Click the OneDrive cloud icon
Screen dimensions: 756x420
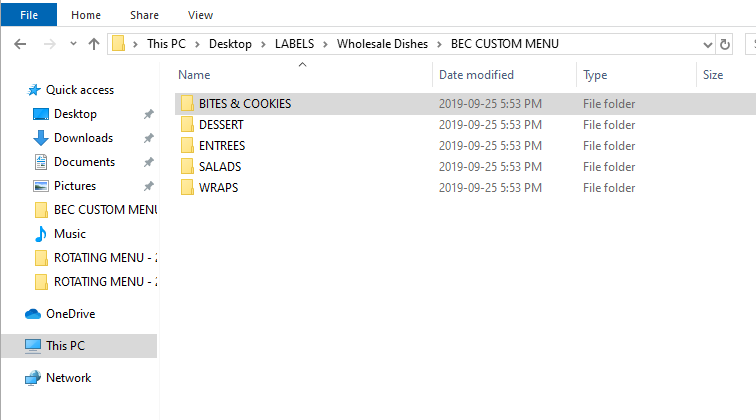tap(33, 314)
